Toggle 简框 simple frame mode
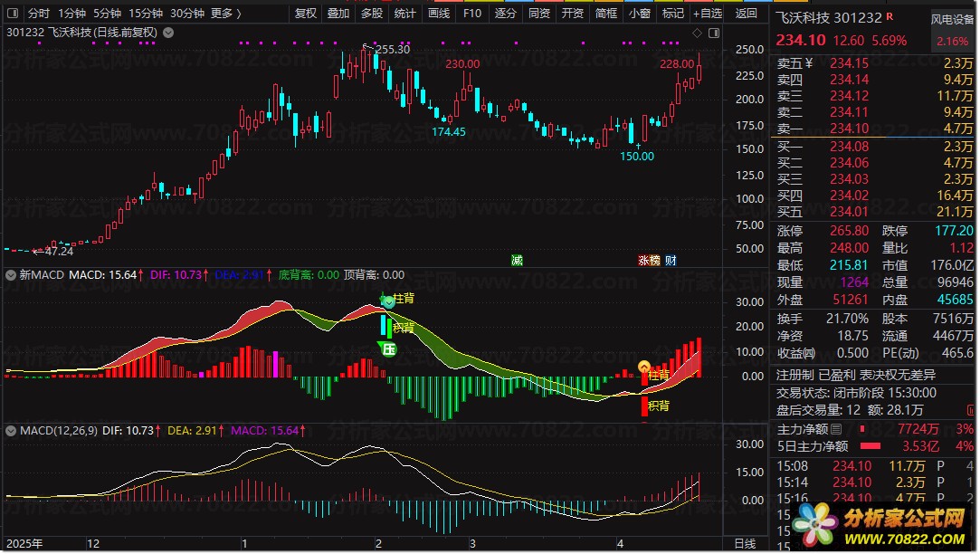This screenshot has height=554, width=980. (x=605, y=14)
